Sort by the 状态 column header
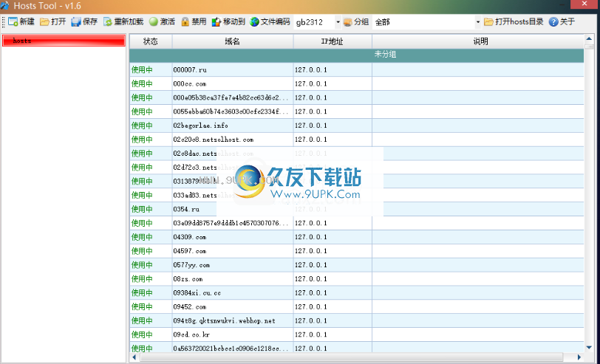 151,41
